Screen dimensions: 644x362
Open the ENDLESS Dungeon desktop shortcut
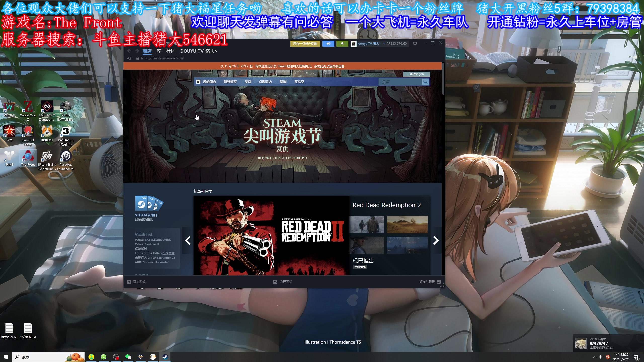pos(47,111)
